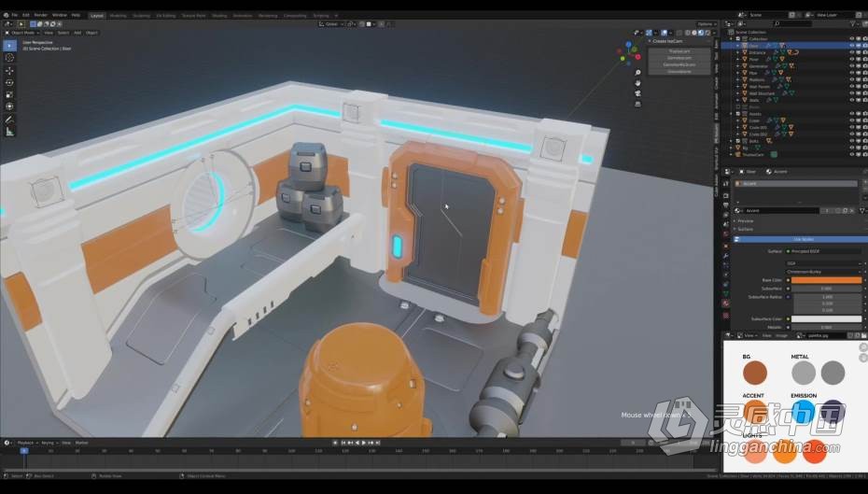Image resolution: width=868 pixels, height=494 pixels.
Task: Click the Base Color orange swatch
Action: [x=826, y=280]
